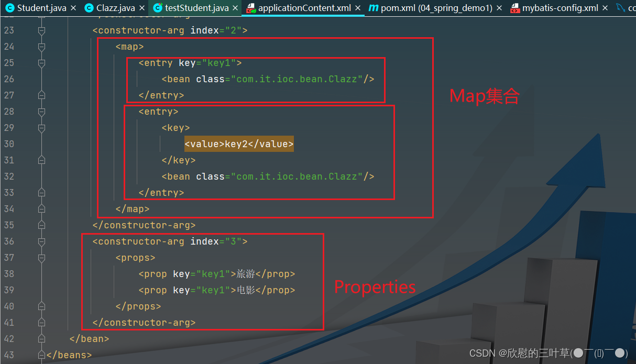Click </constructor-arg> on line 41
Viewport: 636px width, 364px height.
tap(144, 323)
